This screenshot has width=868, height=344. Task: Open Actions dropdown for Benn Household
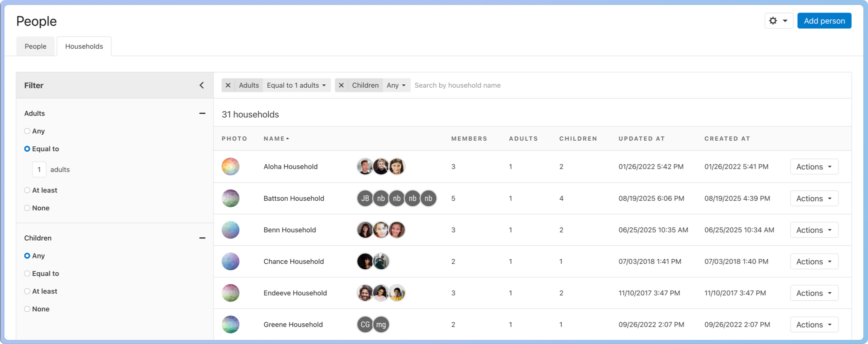point(814,230)
